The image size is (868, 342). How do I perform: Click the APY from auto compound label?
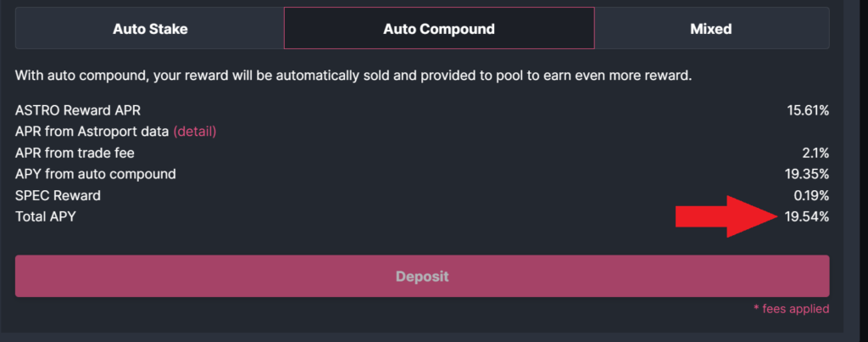96,174
